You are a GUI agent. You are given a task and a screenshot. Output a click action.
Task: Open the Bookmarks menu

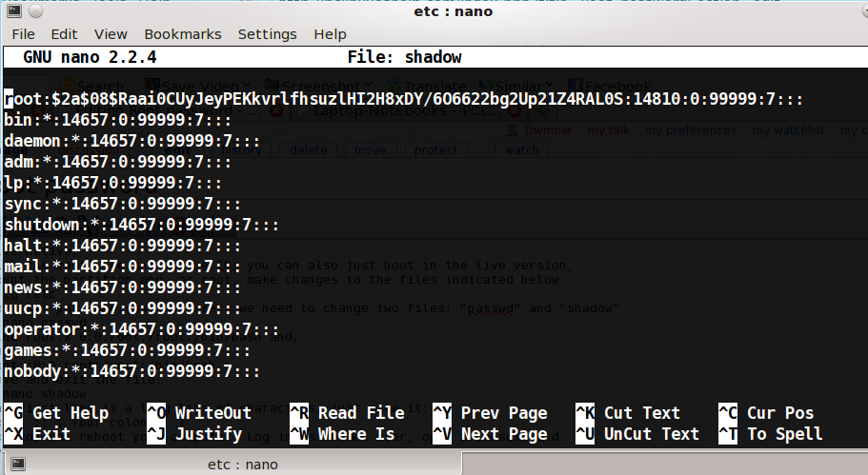[x=183, y=34]
